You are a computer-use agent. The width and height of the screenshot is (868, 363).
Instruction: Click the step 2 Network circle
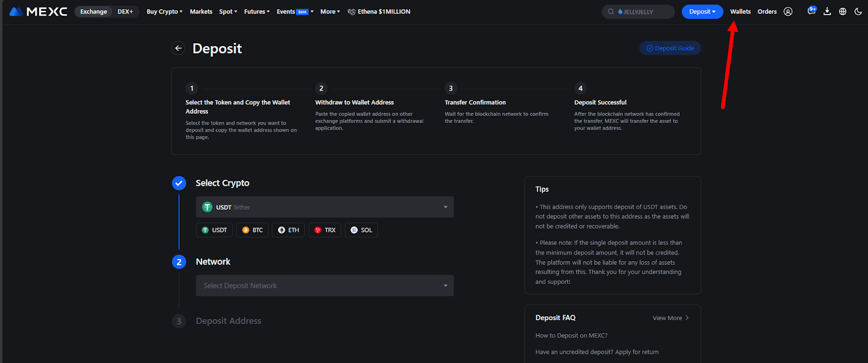[x=179, y=262]
